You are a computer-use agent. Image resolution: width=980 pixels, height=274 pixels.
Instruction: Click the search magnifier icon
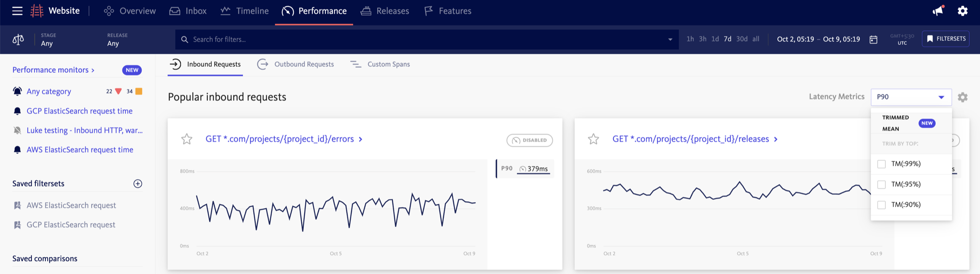[185, 39]
